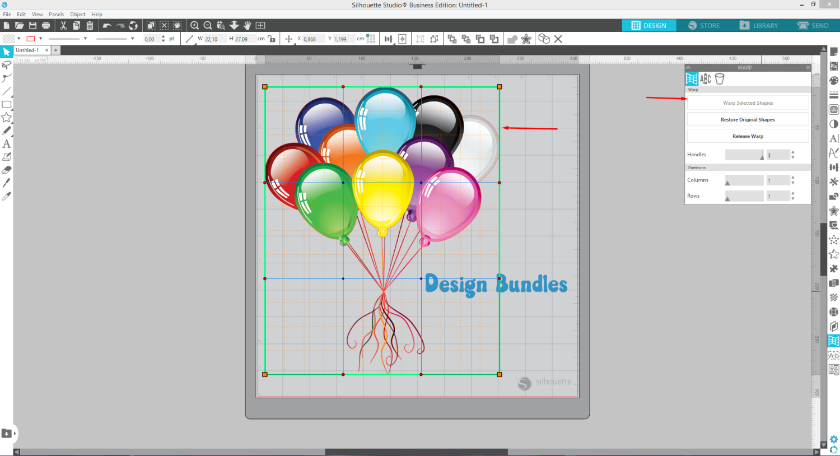
Task: Close the Untitled-1 document tab
Action: (47, 50)
